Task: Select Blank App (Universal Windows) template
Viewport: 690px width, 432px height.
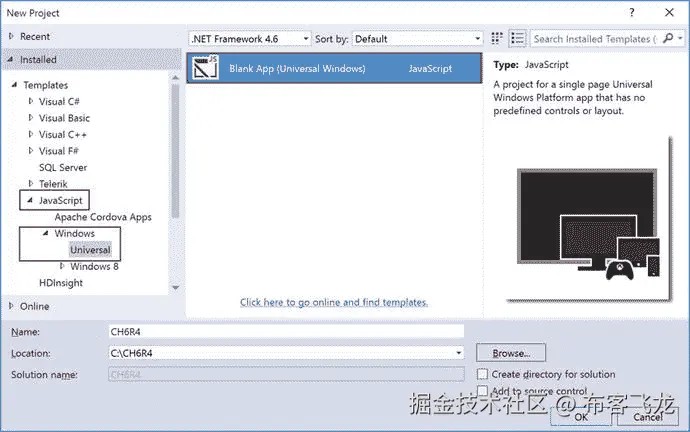Action: click(334, 68)
